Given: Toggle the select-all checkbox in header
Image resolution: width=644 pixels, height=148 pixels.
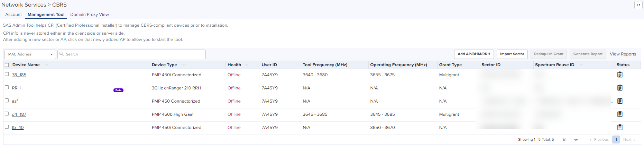Looking at the screenshot, I should pos(7,65).
